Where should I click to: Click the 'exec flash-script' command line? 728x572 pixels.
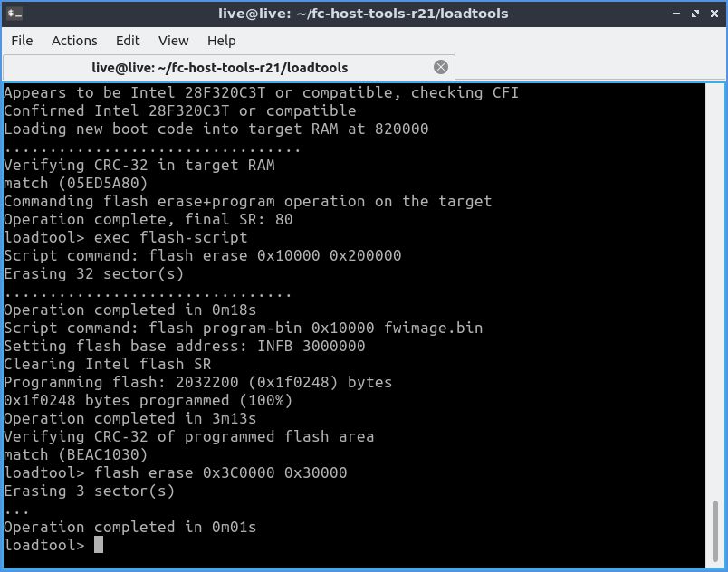pyautogui.click(x=126, y=237)
